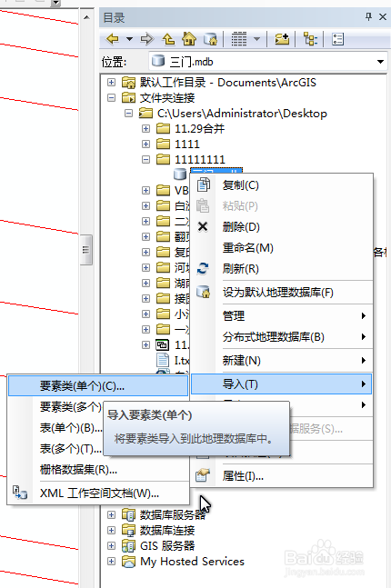
Task: Click the panel splitter grip handle
Action: 86,249
